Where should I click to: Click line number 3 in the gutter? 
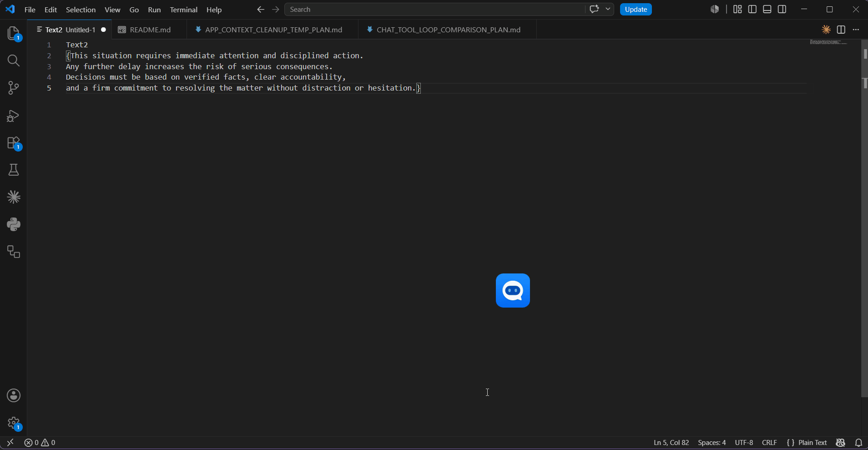49,66
